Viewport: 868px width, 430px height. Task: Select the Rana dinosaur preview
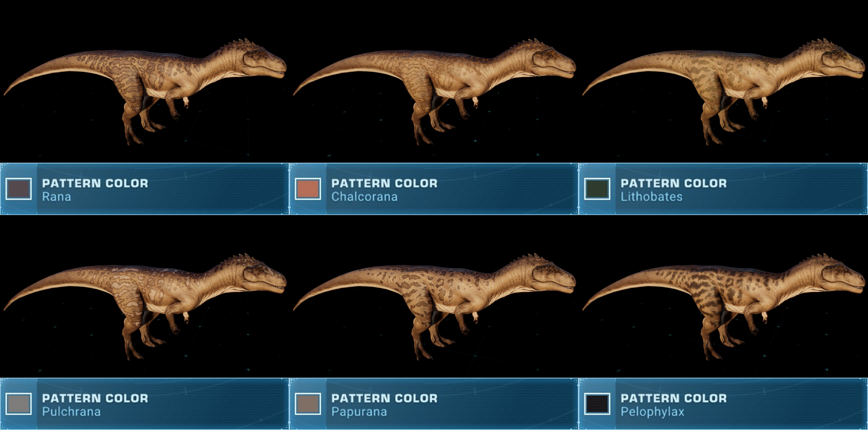[x=145, y=91]
